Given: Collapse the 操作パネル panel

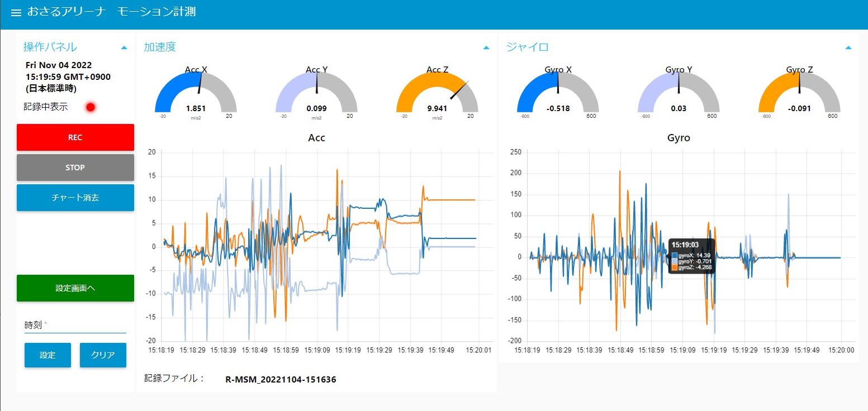Looking at the screenshot, I should (x=124, y=48).
